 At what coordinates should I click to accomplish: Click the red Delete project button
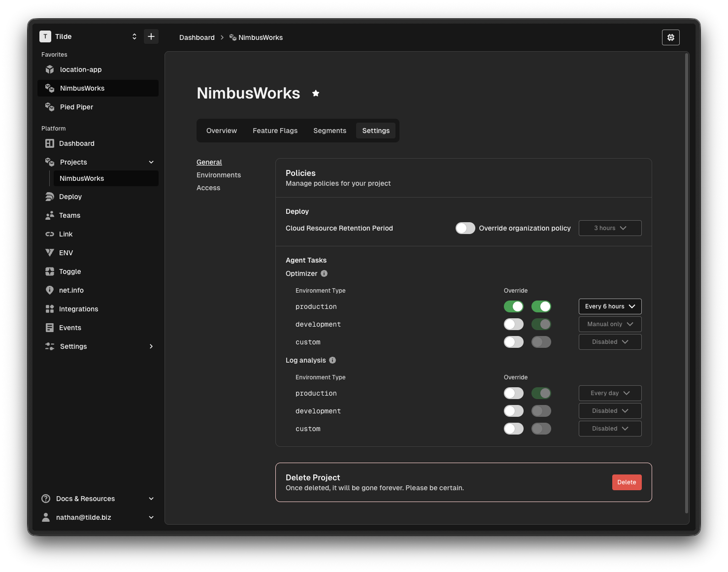(627, 482)
